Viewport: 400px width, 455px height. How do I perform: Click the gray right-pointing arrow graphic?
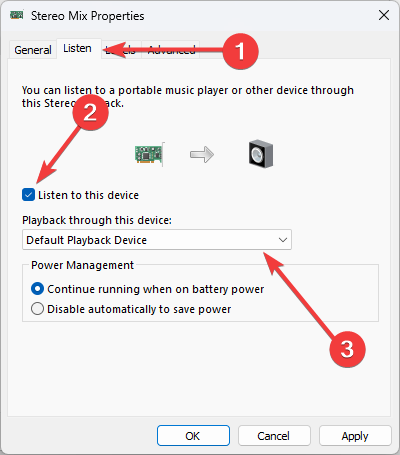pos(202,155)
